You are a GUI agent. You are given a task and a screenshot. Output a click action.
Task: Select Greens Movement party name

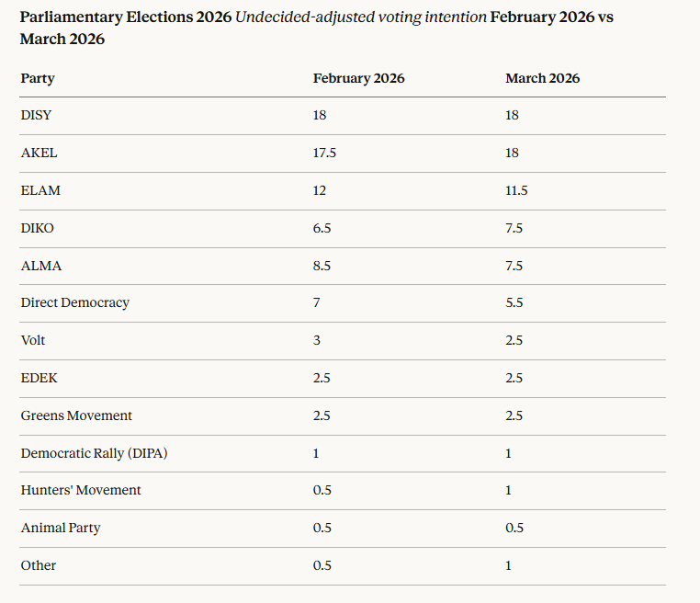click(76, 415)
